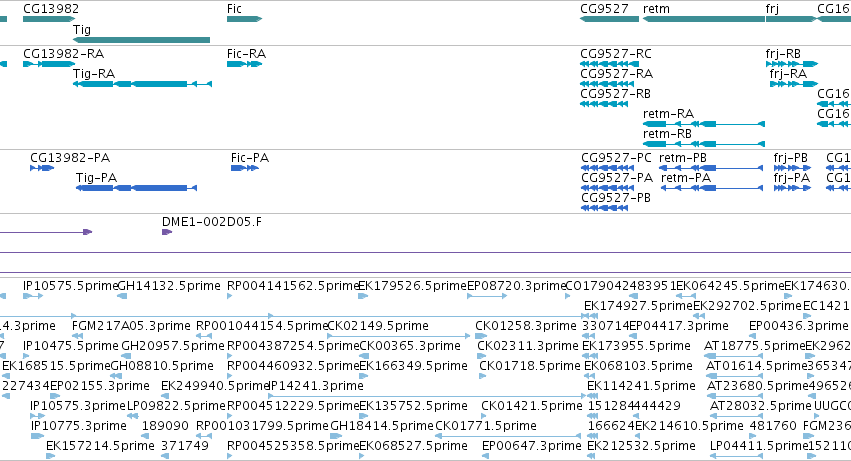Select the Tig-RA transcript glyph
851x461 pixels.
pyautogui.click(x=142, y=84)
